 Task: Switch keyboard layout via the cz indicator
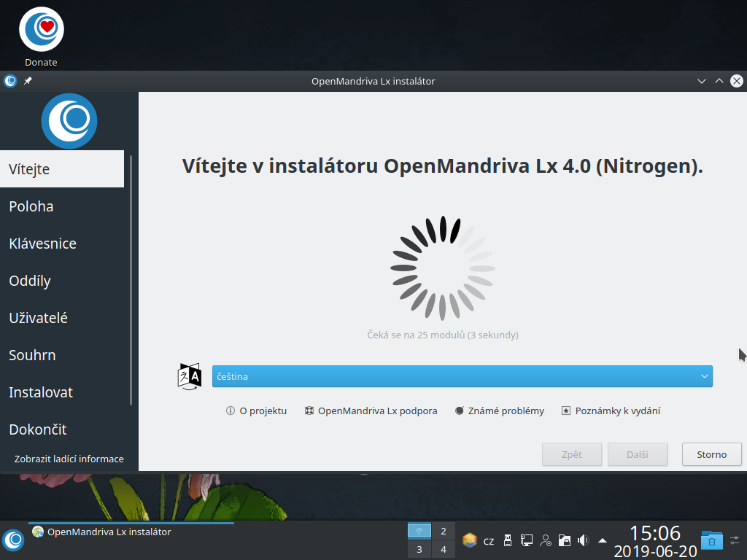pyautogui.click(x=489, y=540)
